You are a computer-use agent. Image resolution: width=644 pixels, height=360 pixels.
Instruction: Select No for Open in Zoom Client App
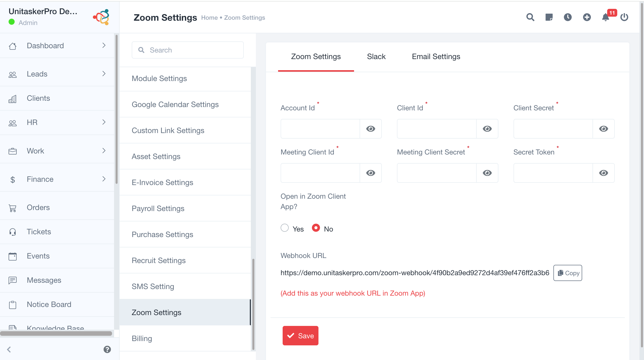[x=316, y=228]
